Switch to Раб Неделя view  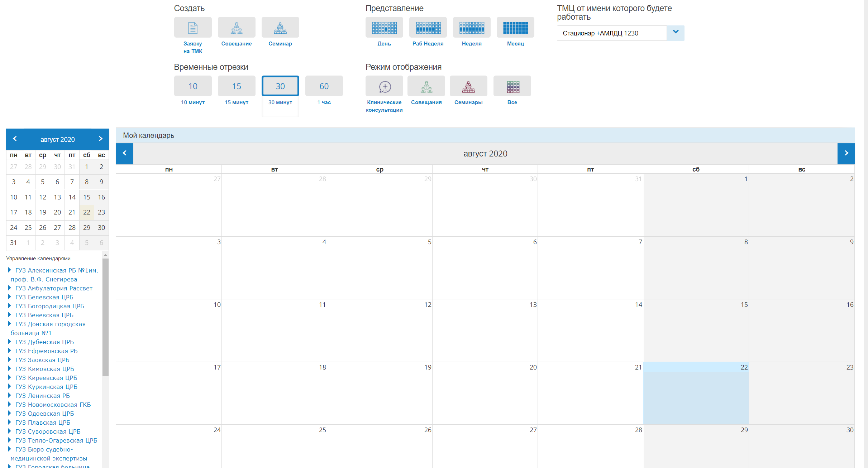pyautogui.click(x=428, y=28)
